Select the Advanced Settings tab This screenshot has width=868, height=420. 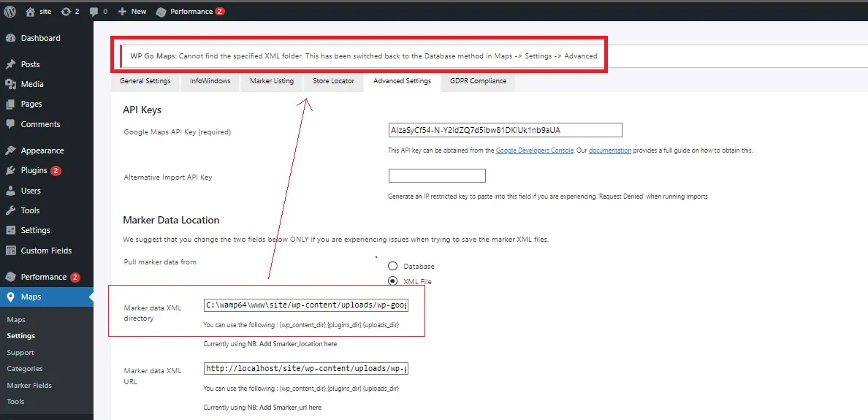(x=402, y=81)
